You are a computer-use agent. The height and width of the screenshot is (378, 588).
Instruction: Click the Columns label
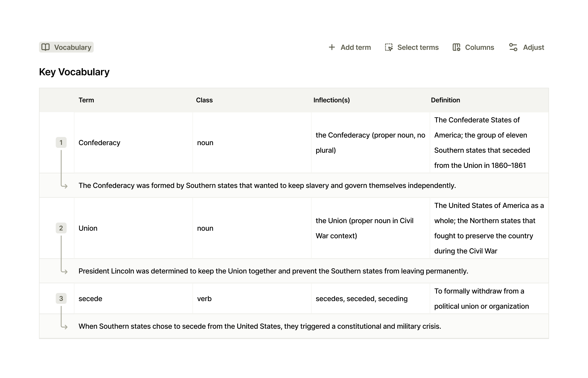click(x=479, y=47)
